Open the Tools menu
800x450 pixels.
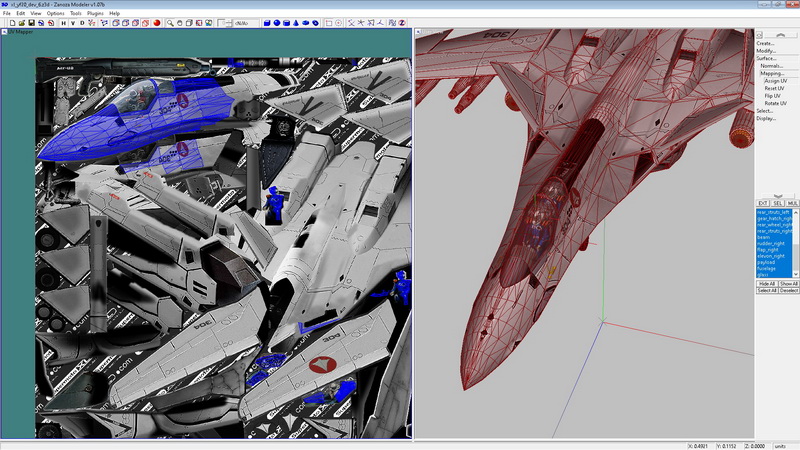[75, 13]
